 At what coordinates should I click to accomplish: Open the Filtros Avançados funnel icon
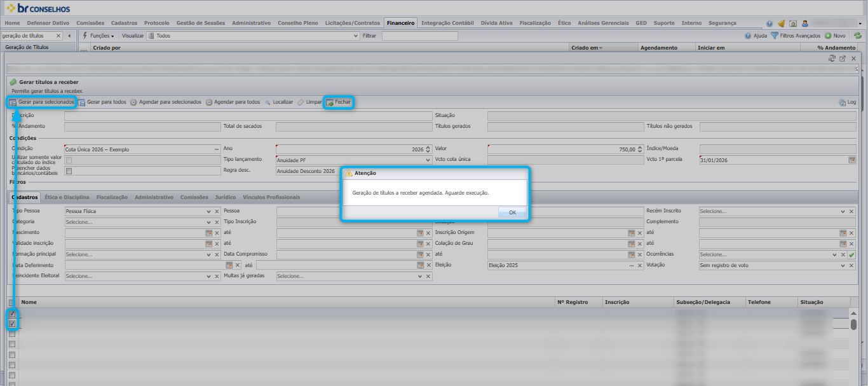click(x=775, y=36)
